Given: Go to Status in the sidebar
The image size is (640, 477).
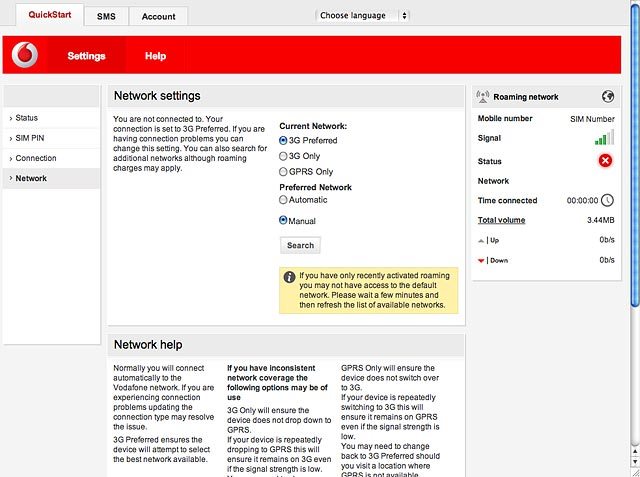Looking at the screenshot, I should point(51,118).
